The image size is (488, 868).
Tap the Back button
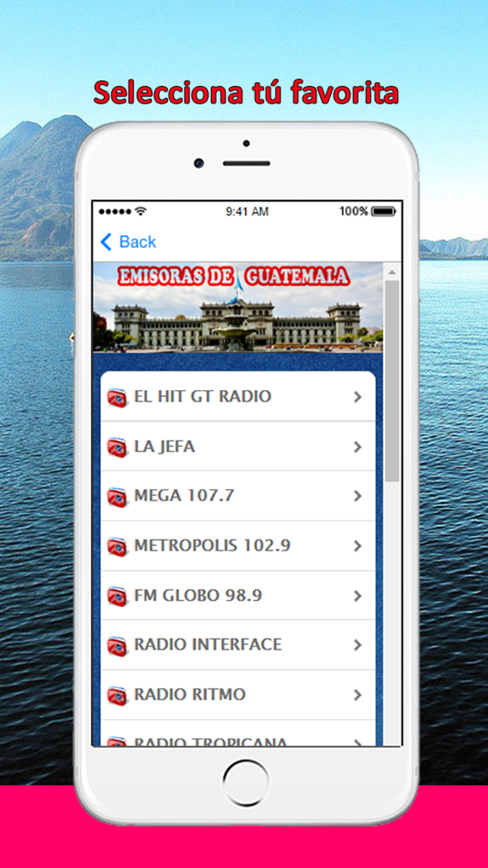(x=128, y=242)
